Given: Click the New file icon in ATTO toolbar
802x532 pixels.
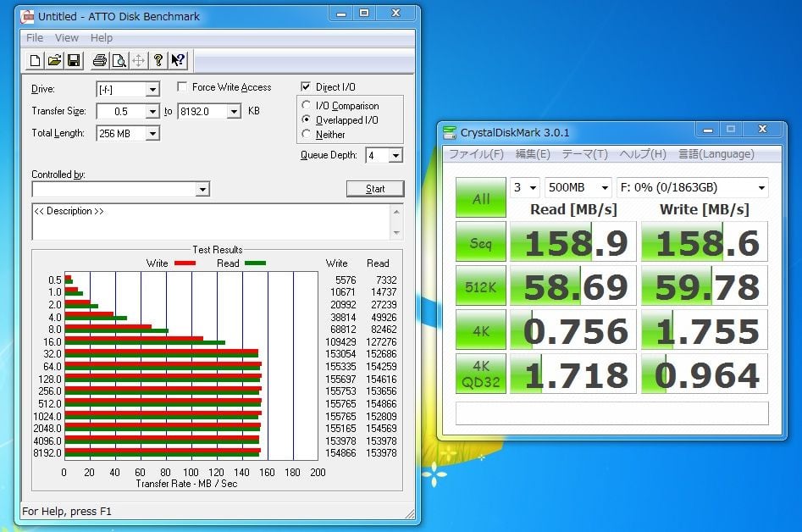Looking at the screenshot, I should 35,61.
